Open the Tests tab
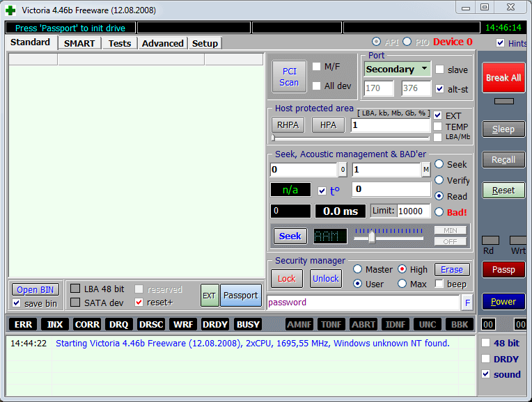Viewport: 532px width, 402px height. point(120,43)
